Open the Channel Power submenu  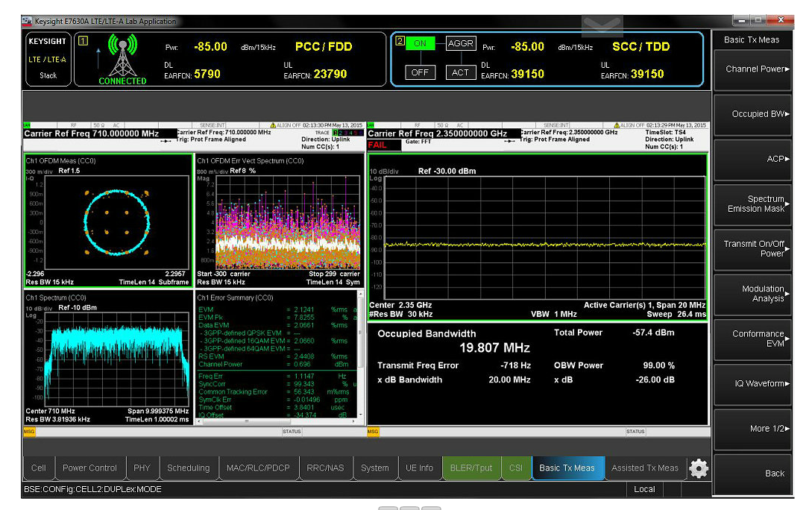coord(752,69)
